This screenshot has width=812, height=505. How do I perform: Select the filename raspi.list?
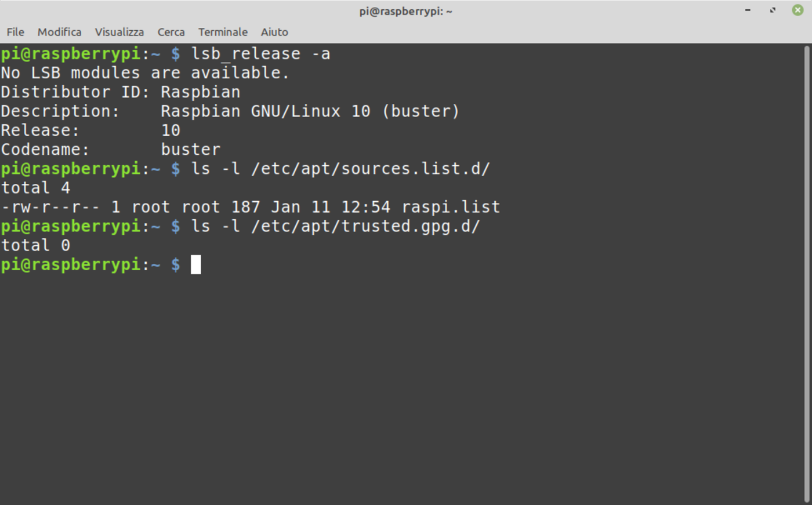[451, 206]
